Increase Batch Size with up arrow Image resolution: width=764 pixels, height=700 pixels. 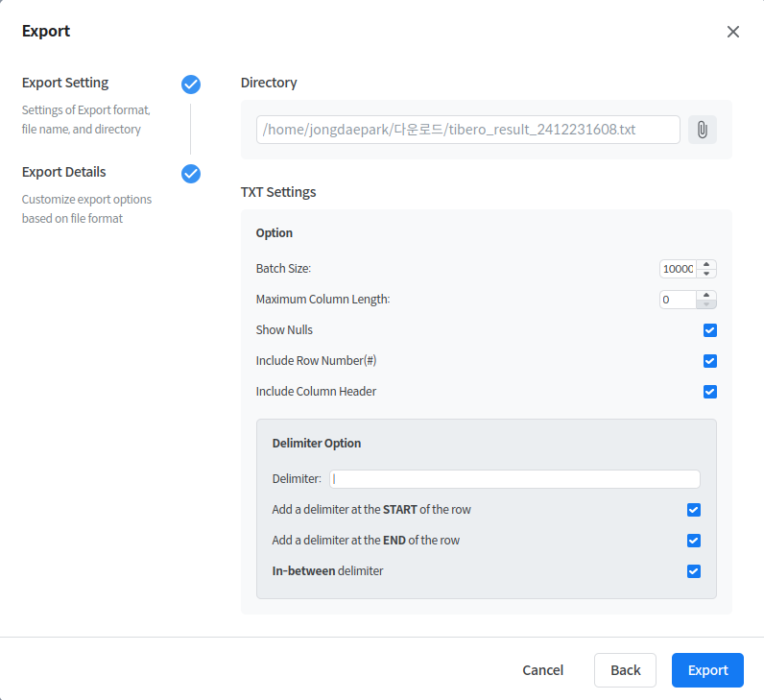(x=706, y=264)
